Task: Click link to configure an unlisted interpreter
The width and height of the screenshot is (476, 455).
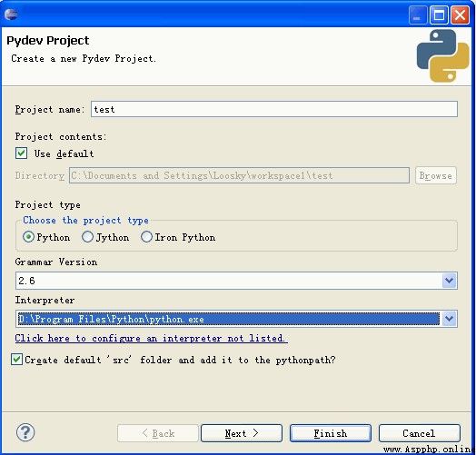Action: point(151,338)
